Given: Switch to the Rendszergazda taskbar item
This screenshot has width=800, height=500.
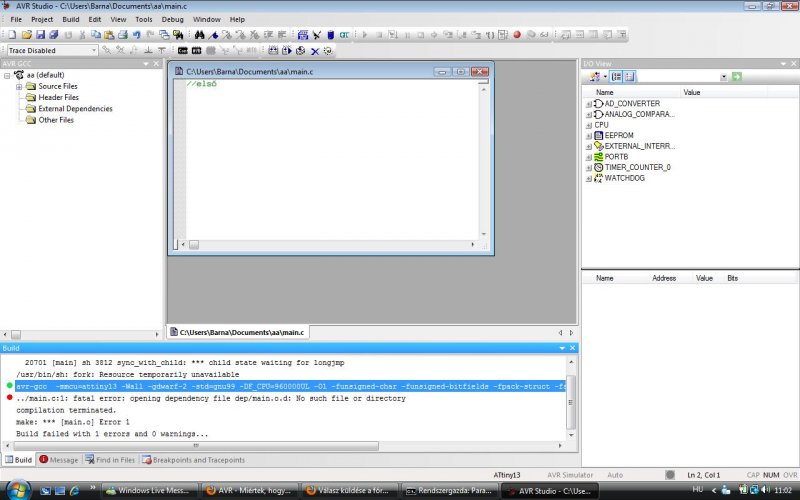Looking at the screenshot, I should (x=449, y=491).
